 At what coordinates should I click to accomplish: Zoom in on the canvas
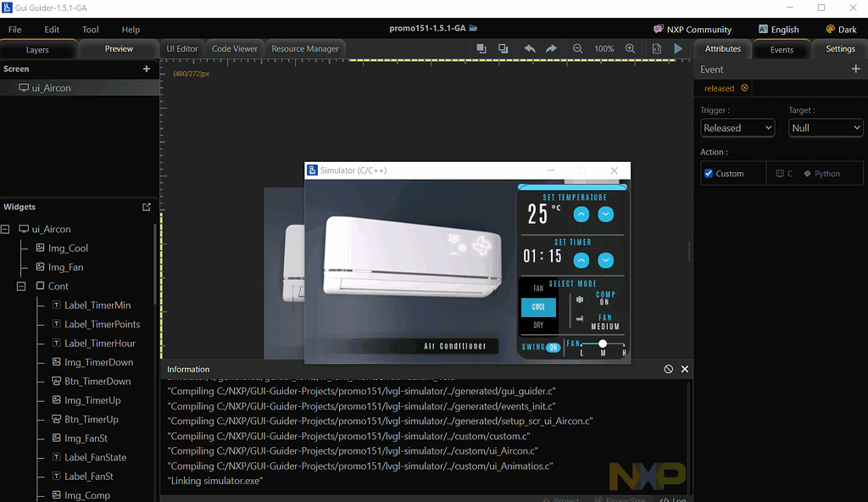coord(630,48)
